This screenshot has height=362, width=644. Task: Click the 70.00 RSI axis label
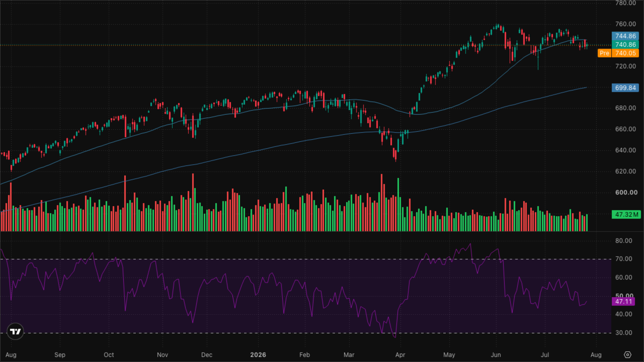click(x=624, y=259)
